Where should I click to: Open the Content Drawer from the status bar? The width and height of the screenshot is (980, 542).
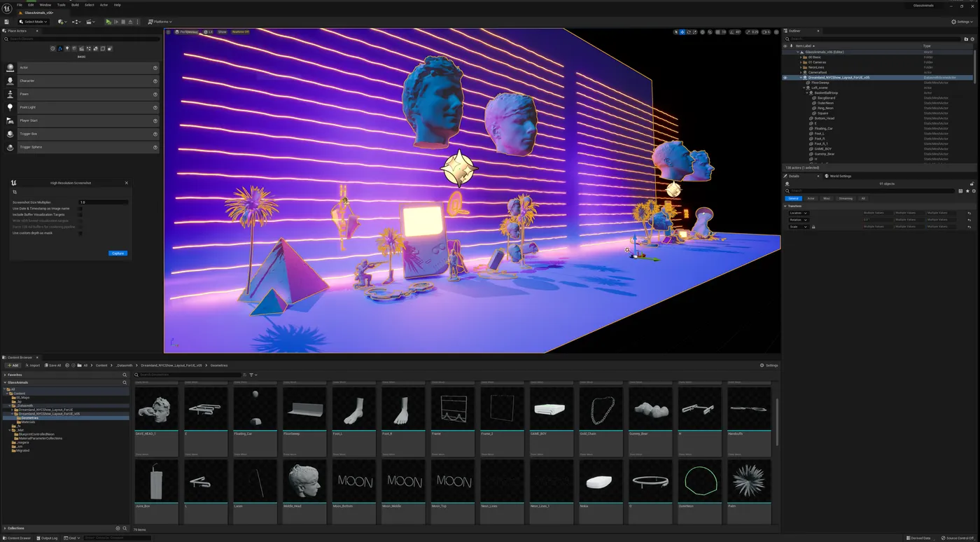[x=15, y=538]
